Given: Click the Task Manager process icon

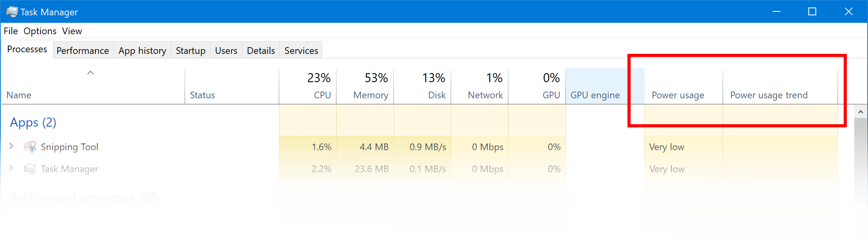Looking at the screenshot, I should tap(30, 169).
